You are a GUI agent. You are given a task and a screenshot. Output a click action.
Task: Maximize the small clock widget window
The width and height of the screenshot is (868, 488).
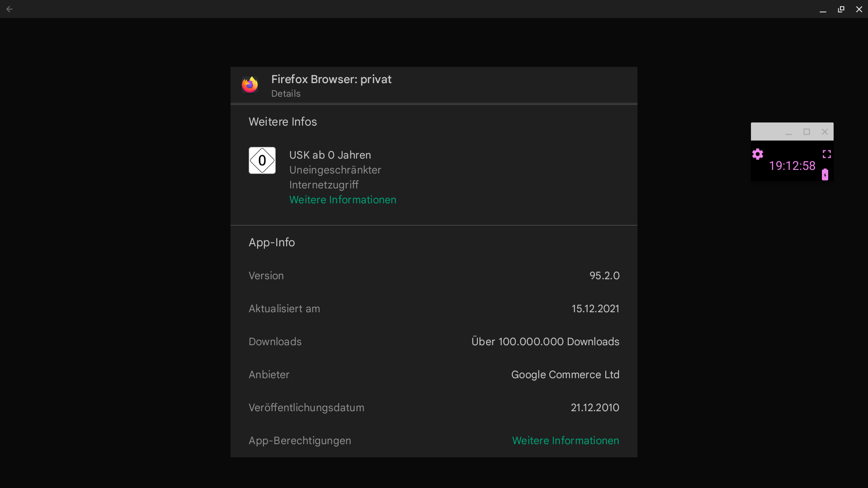tap(807, 132)
